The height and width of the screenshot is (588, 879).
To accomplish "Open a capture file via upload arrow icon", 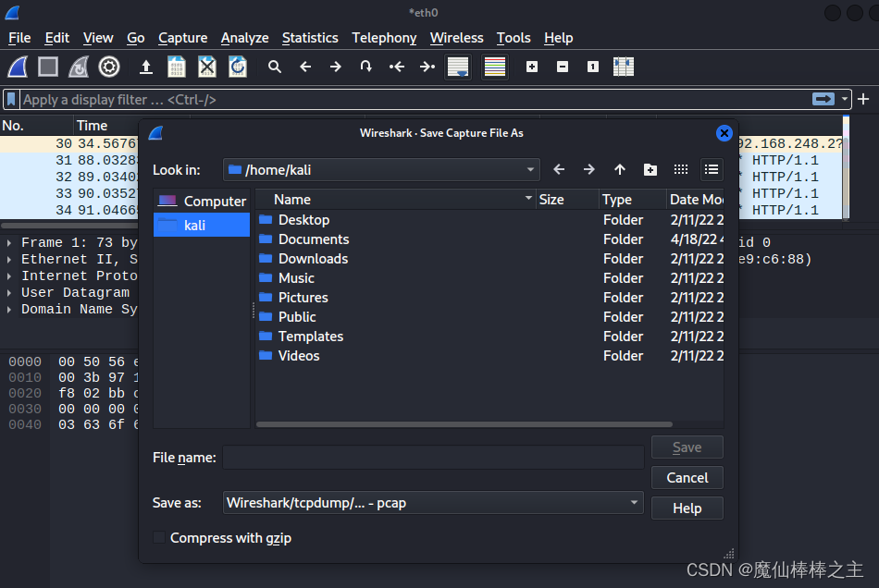I will pos(146,67).
